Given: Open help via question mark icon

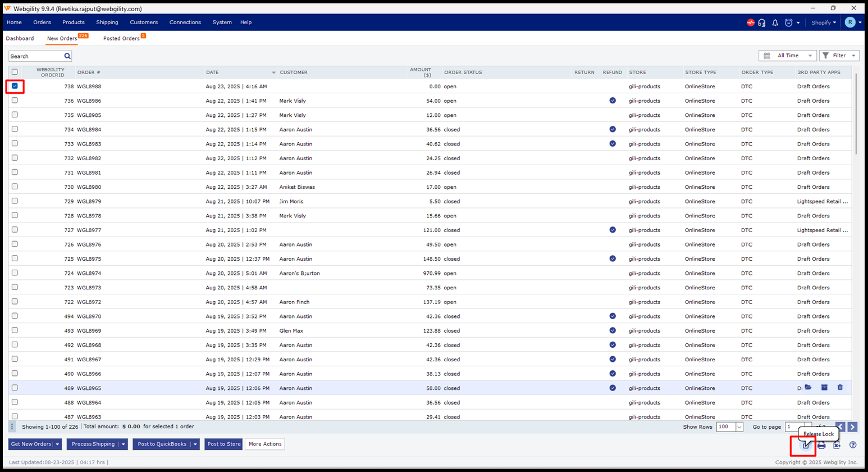Looking at the screenshot, I should 853,445.
